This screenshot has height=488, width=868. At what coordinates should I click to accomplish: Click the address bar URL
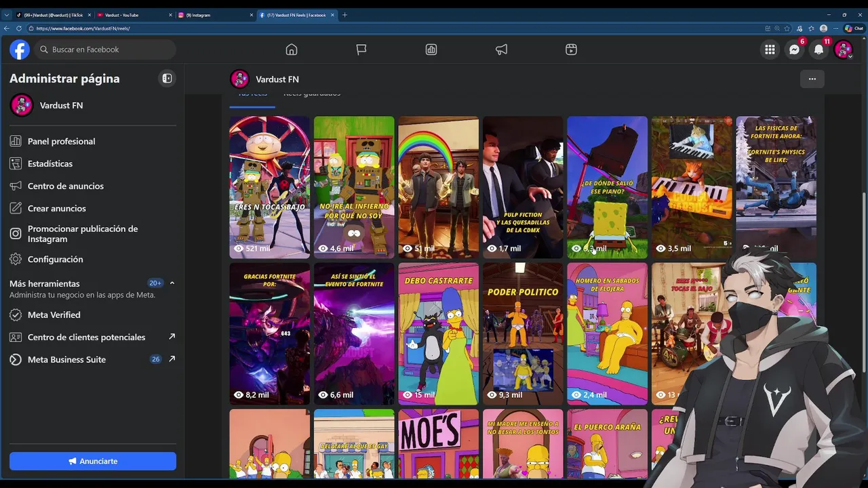[83, 28]
